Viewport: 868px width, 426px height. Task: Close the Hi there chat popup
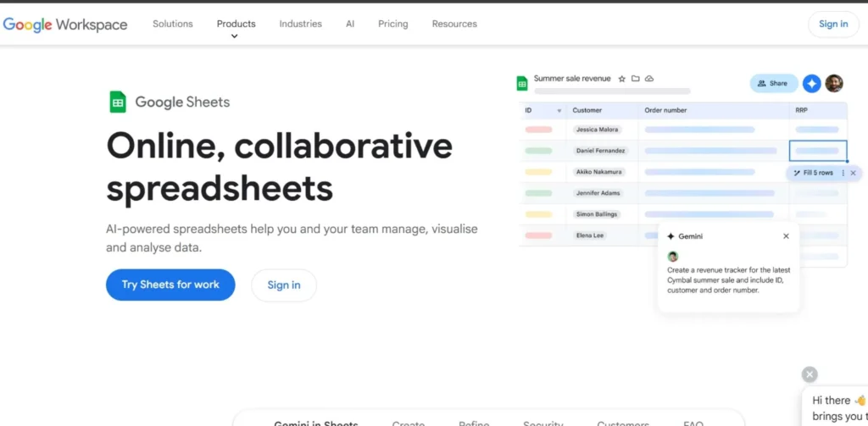(810, 374)
